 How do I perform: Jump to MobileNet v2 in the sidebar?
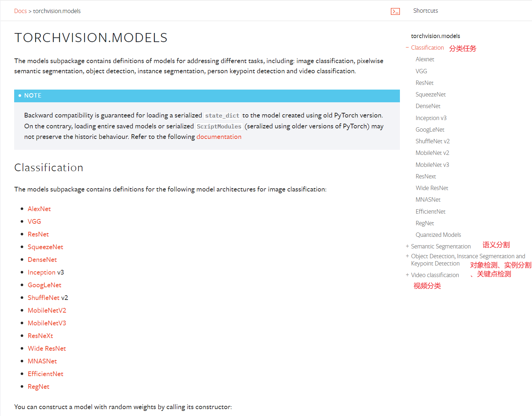click(x=433, y=153)
